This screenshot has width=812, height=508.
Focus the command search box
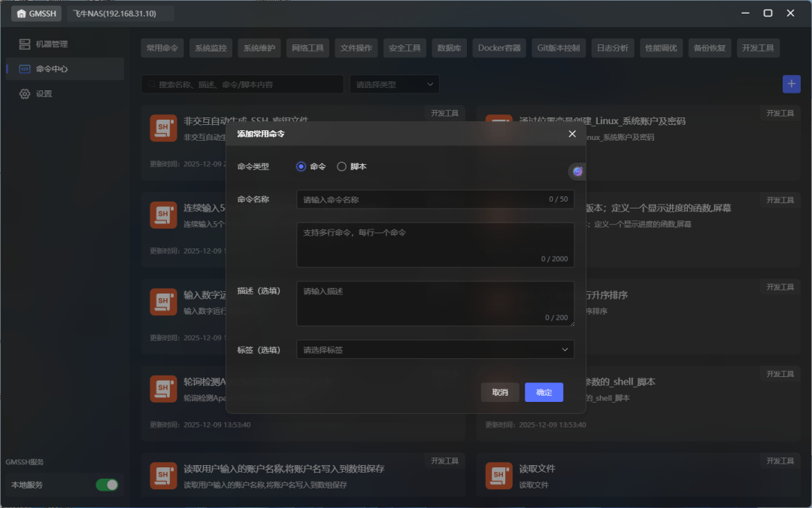click(x=242, y=84)
